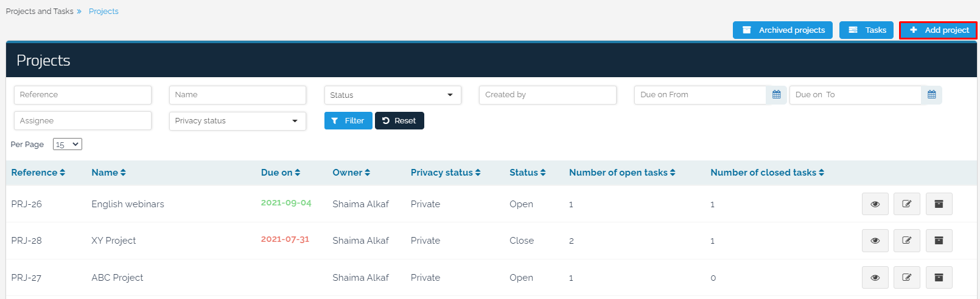Expand the Status filter dropdown
This screenshot has height=299, width=980.
coord(393,95)
